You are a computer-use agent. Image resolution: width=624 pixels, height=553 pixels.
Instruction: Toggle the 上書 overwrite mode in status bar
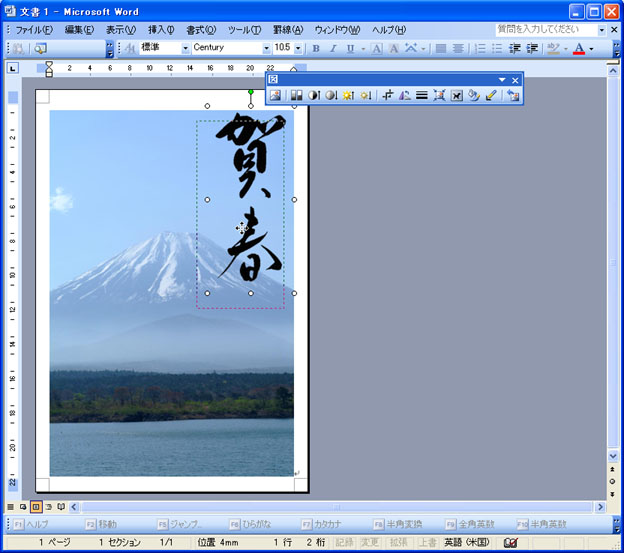click(426, 543)
